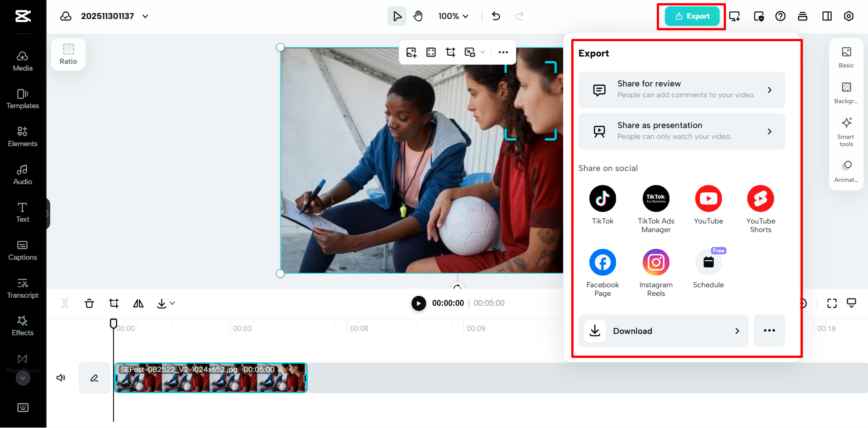This screenshot has height=428, width=868.
Task: Open the Transcript panel
Action: tap(23, 289)
